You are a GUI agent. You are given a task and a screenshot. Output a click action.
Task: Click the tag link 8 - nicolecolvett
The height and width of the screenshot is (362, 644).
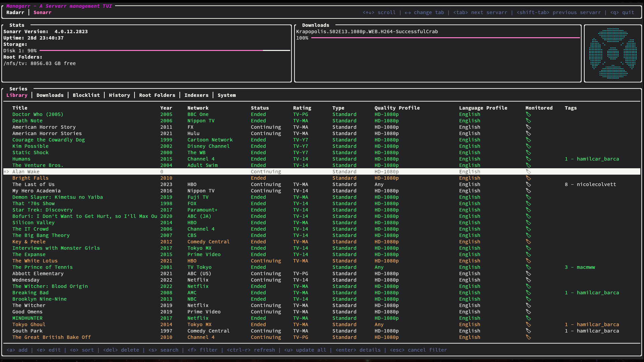pyautogui.click(x=590, y=184)
